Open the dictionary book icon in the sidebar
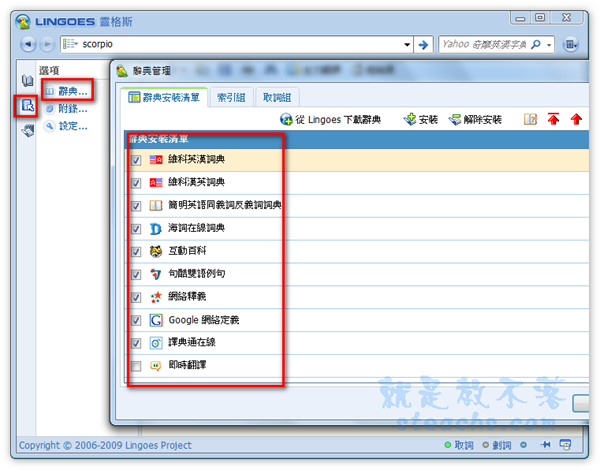The image size is (600, 470). tap(27, 81)
